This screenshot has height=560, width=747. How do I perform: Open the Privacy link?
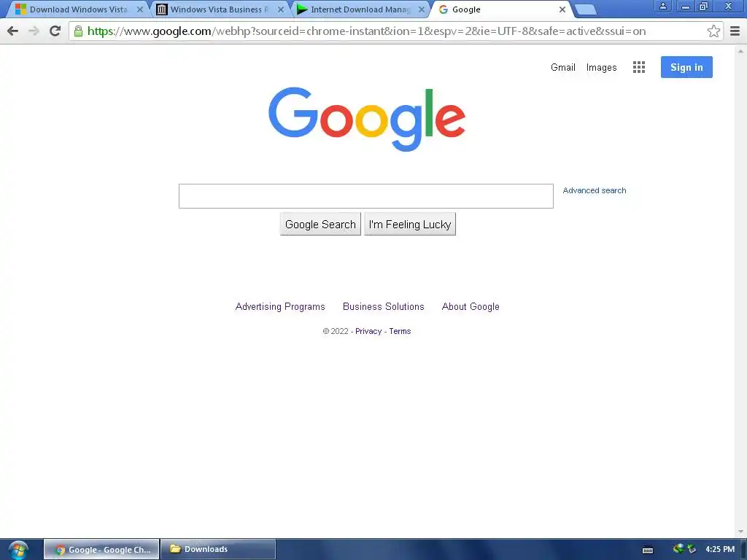pyautogui.click(x=368, y=332)
